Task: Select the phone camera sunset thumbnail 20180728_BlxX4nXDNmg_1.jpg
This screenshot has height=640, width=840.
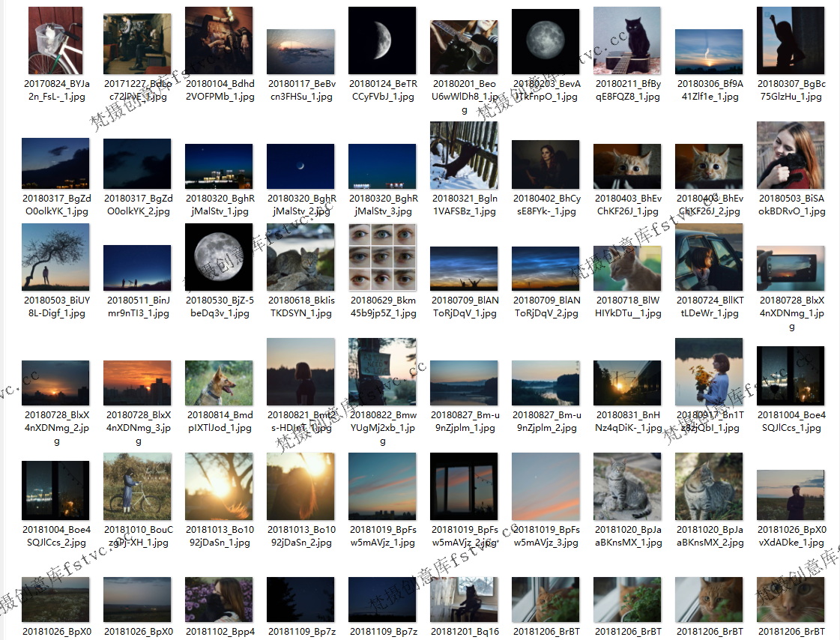Action: (791, 268)
